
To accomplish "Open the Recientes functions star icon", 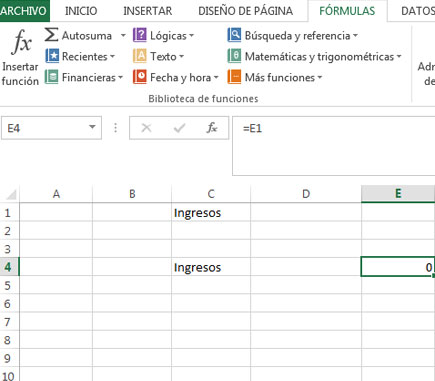I will [x=52, y=56].
